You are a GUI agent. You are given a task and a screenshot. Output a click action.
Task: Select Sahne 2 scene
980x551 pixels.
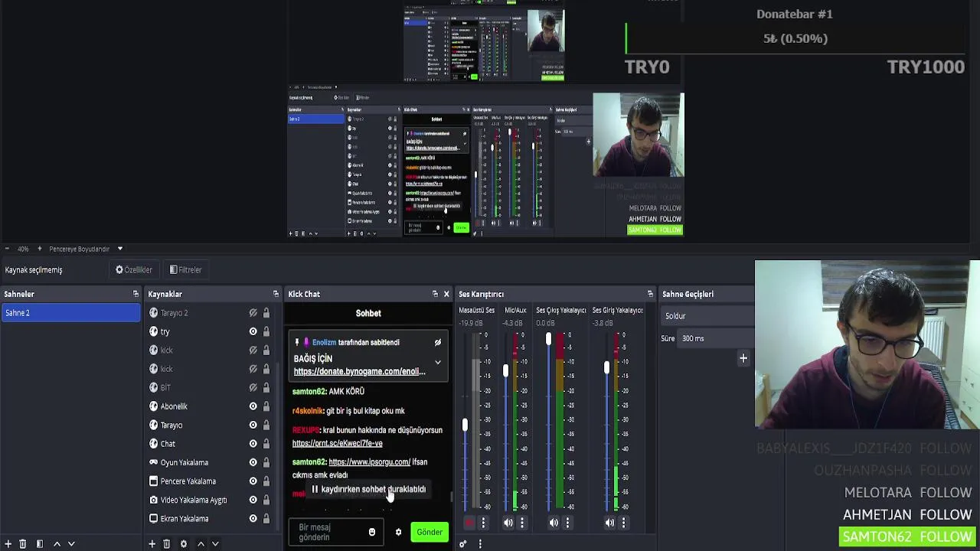pos(70,313)
